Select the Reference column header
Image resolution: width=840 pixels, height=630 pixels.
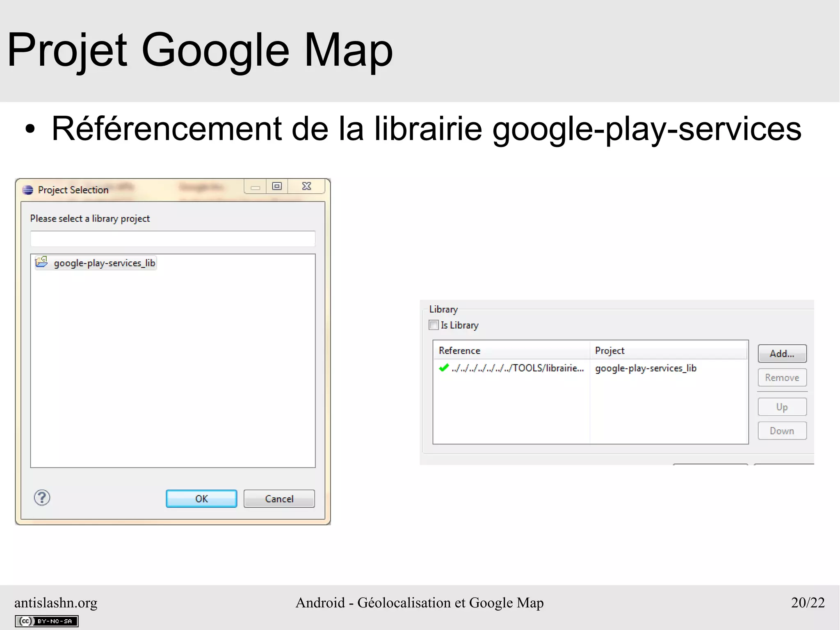[x=511, y=351]
